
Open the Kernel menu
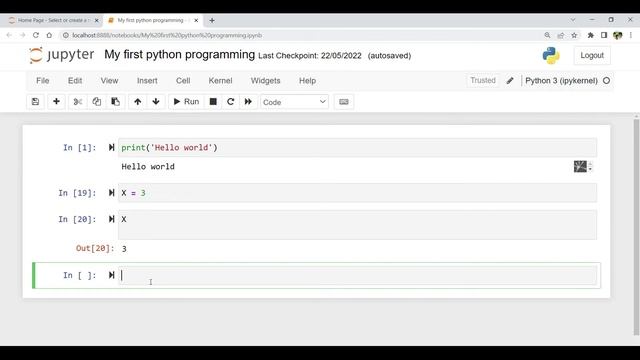point(220,80)
